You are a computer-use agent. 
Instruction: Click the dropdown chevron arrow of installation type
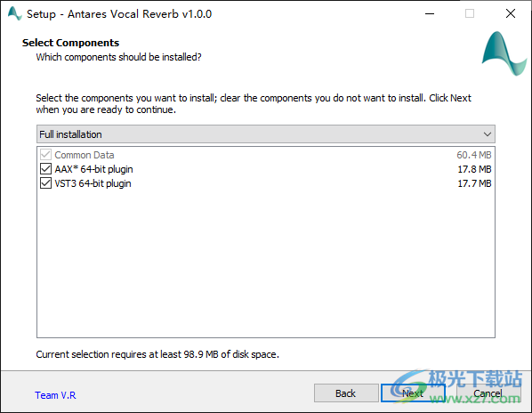click(x=488, y=134)
